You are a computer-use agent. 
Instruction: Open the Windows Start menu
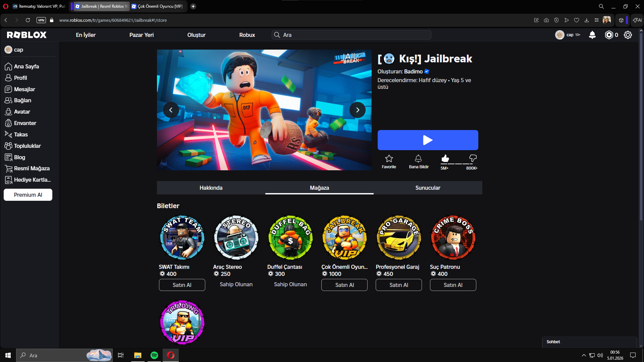point(8,355)
